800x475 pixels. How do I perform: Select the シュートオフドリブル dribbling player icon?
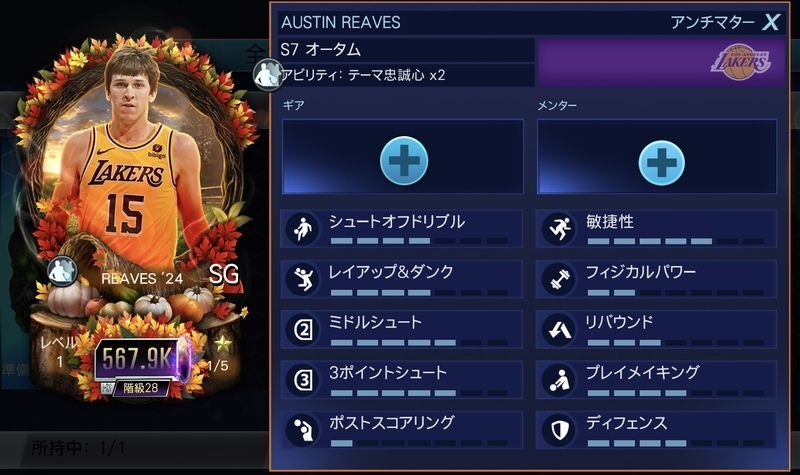(303, 229)
